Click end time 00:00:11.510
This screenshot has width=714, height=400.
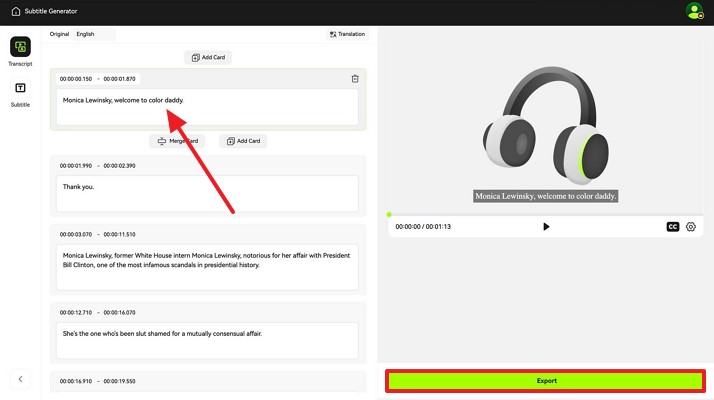[119, 235]
